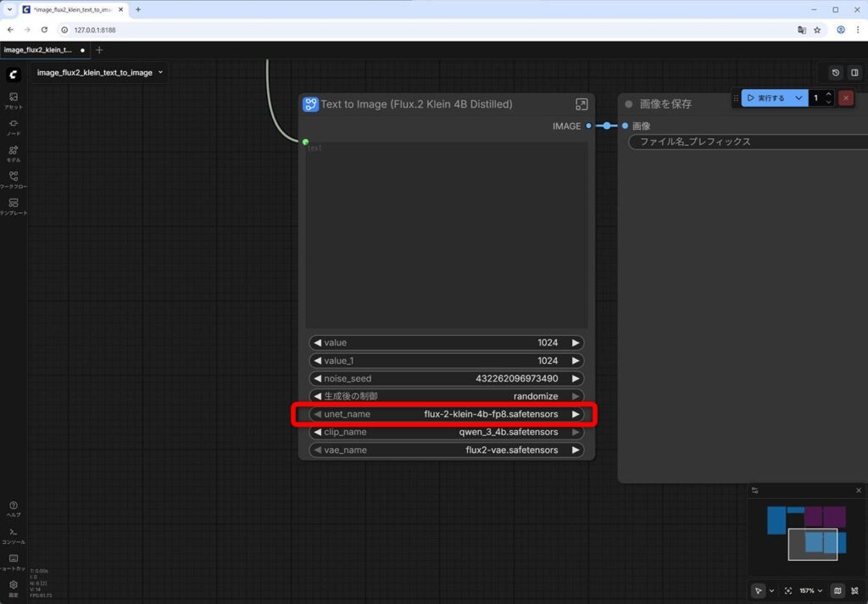Open the queue history clock icon

pos(836,73)
